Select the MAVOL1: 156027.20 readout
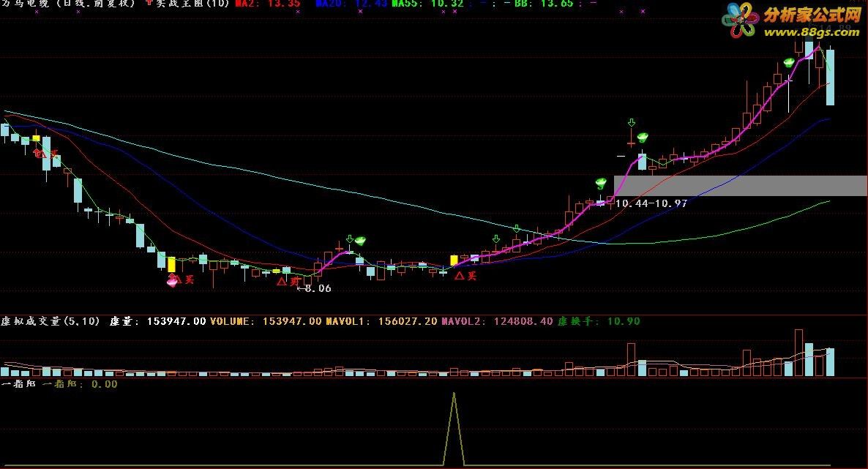This screenshot has width=868, height=469. [381, 321]
